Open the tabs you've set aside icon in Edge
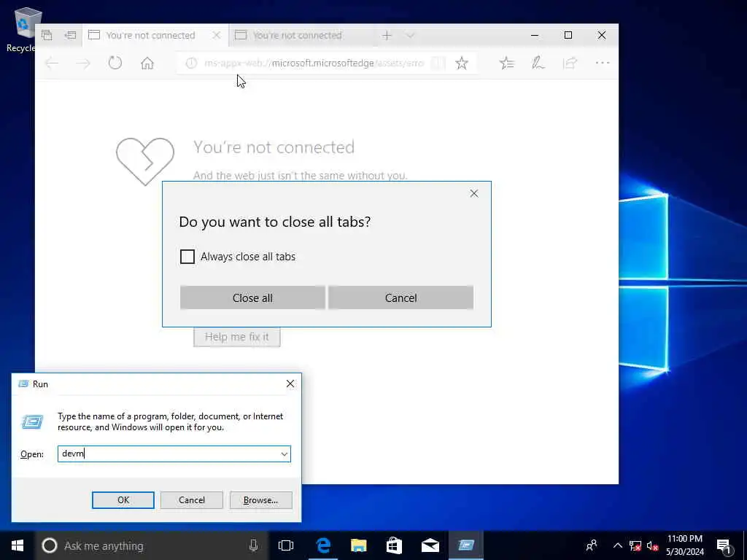 pos(47,35)
